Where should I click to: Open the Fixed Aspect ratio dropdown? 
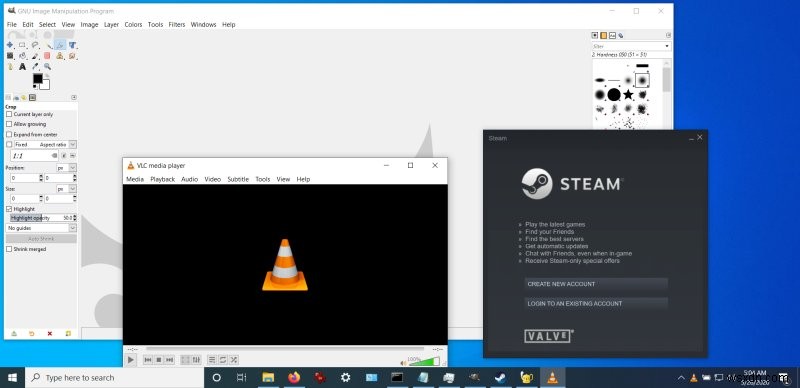[x=45, y=144]
